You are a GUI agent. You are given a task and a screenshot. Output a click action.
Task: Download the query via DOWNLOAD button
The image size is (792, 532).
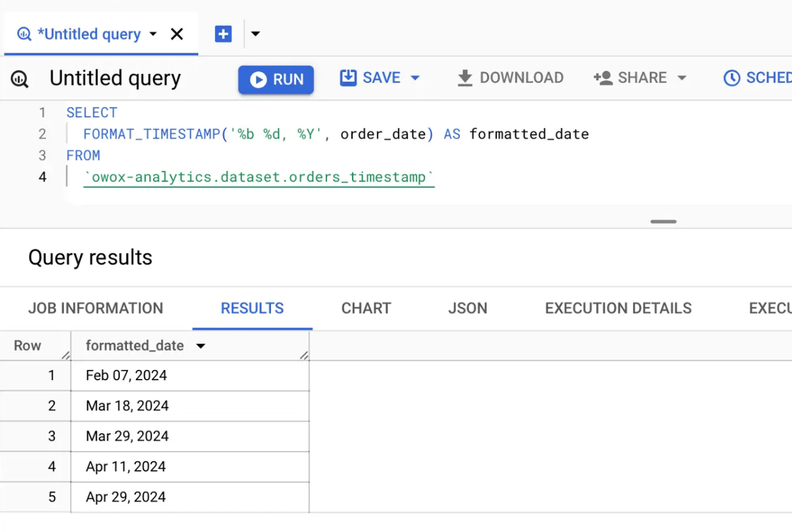(510, 78)
